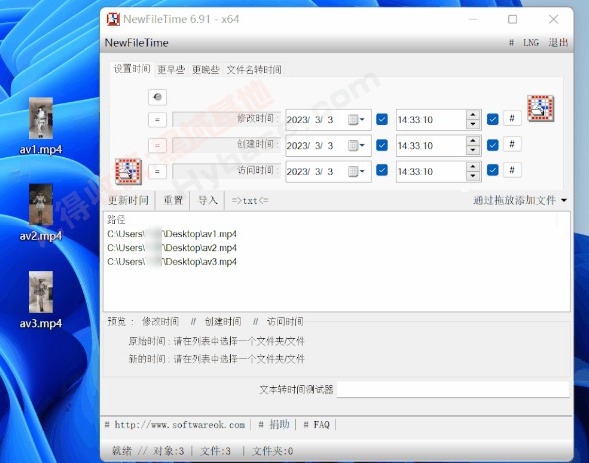Click the drag-drop picker icon at the right of the time panel
Screen dimensions: 589x463
[541, 108]
